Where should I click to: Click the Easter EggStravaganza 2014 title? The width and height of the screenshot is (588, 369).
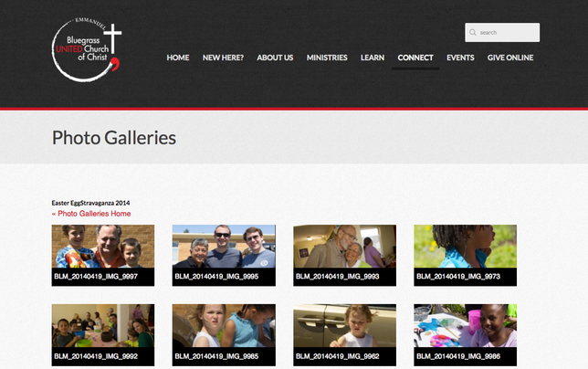click(x=90, y=203)
